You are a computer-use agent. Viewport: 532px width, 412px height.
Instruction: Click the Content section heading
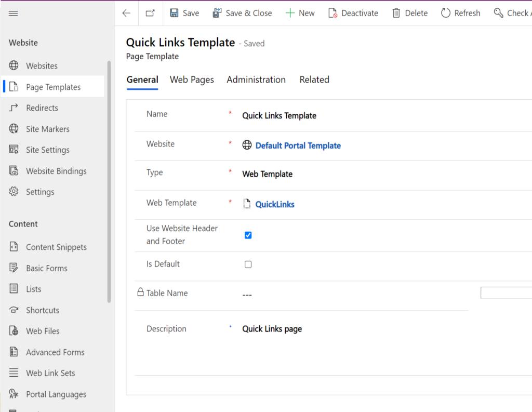click(23, 224)
